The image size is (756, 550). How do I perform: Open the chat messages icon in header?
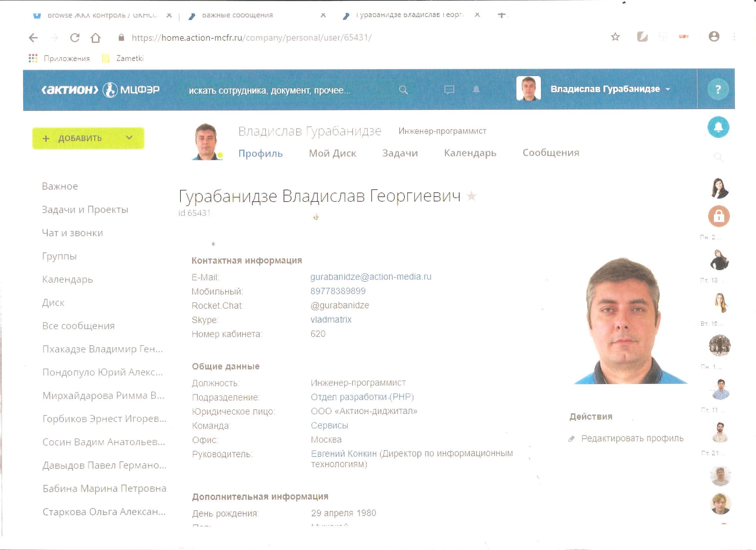point(449,90)
